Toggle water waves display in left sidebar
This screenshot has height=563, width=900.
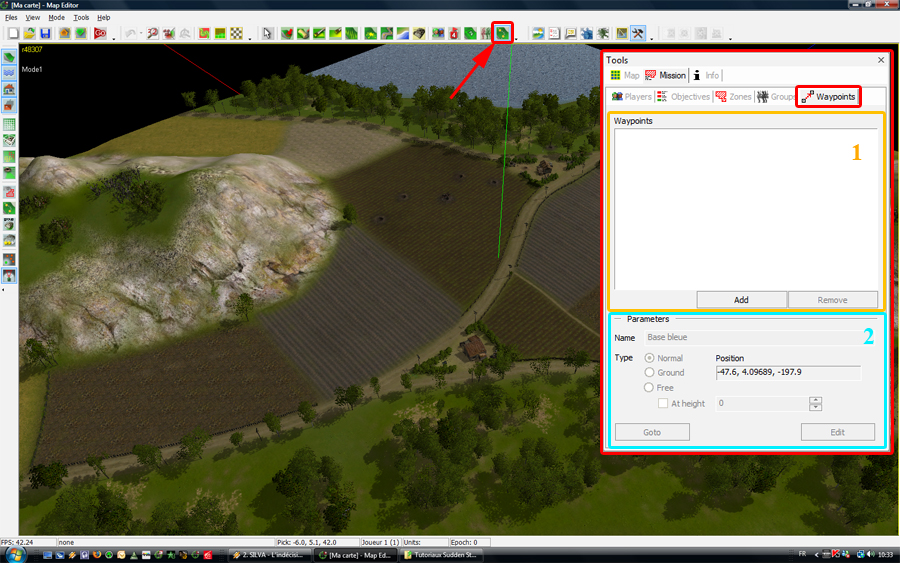tap(9, 73)
